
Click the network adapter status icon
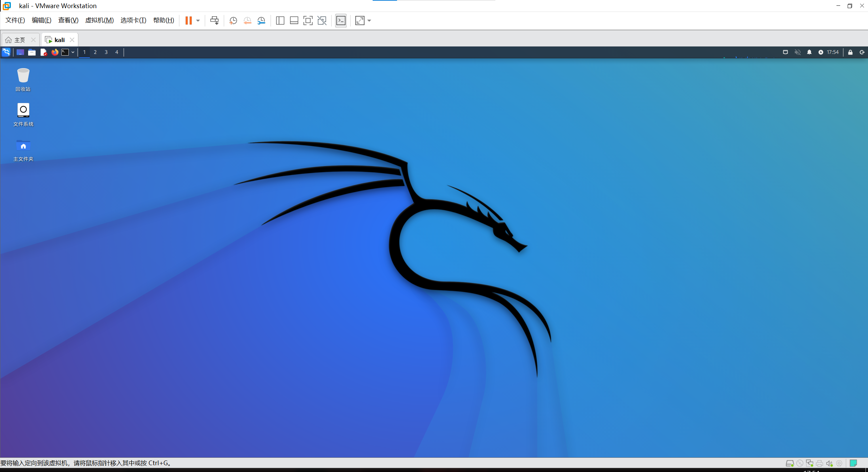click(x=810, y=463)
